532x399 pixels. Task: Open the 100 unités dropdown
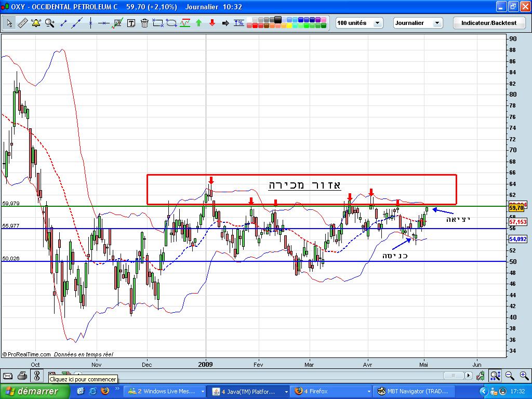coord(360,23)
